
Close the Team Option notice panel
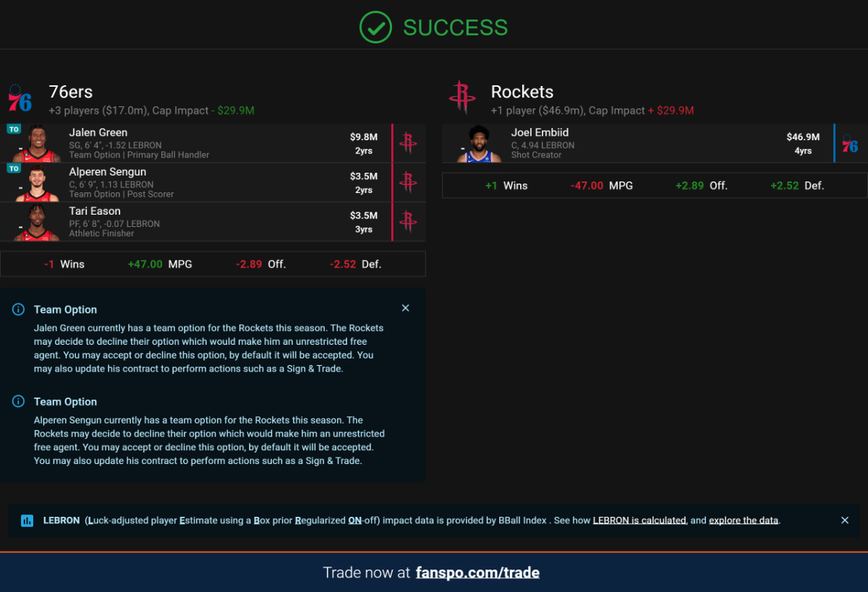(405, 308)
